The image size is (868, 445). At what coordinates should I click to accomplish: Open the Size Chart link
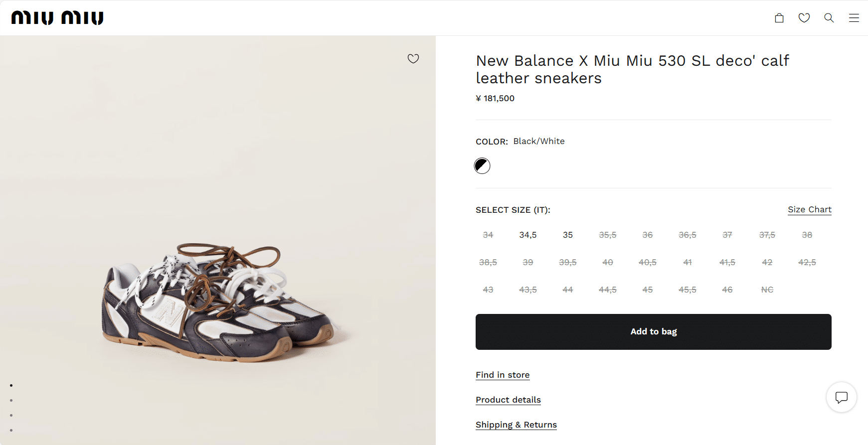pos(810,209)
